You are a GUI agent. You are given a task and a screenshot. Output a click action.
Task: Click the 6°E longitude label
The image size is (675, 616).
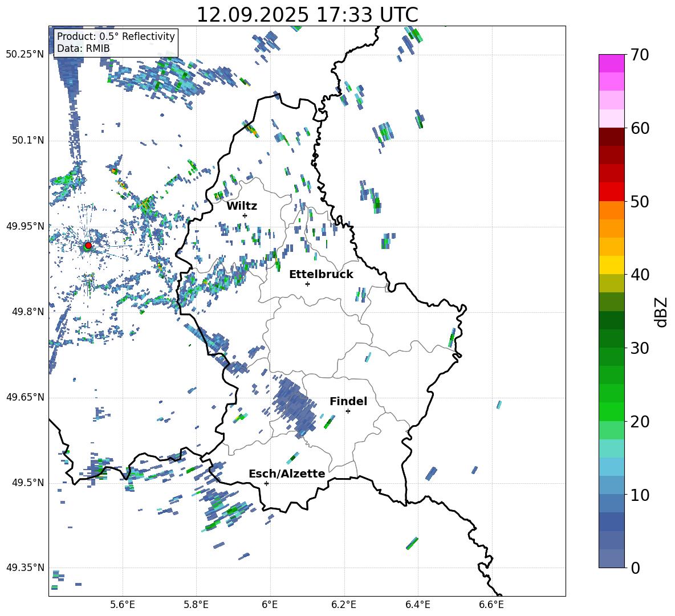click(270, 605)
